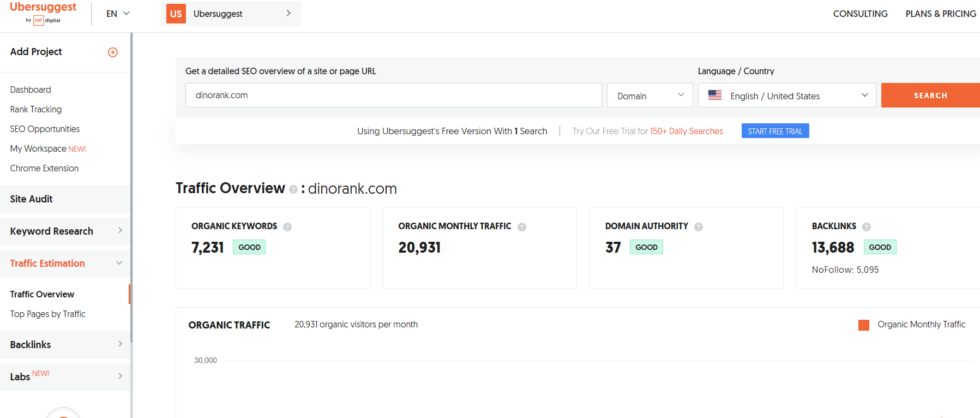Screen dimensions: 980x418
Task: Click the 7,231 organic keywords value
Action: 208,248
